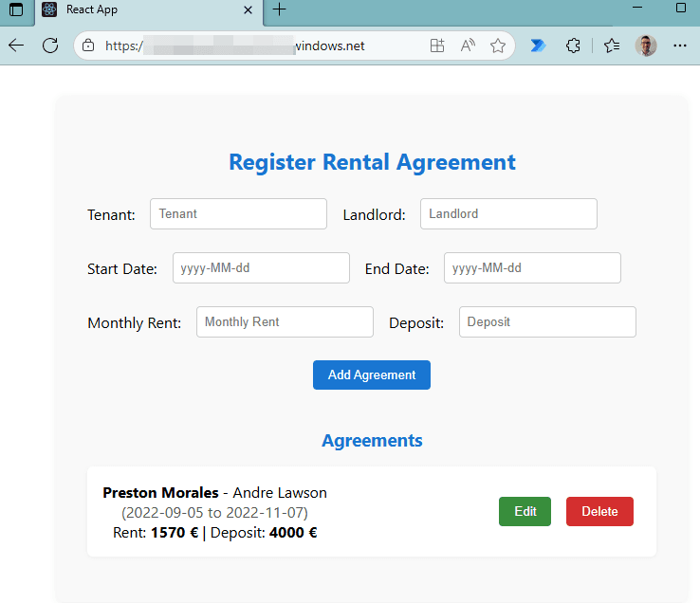This screenshot has height=603, width=700.
Task: Close the React App tab
Action: pyautogui.click(x=249, y=9)
